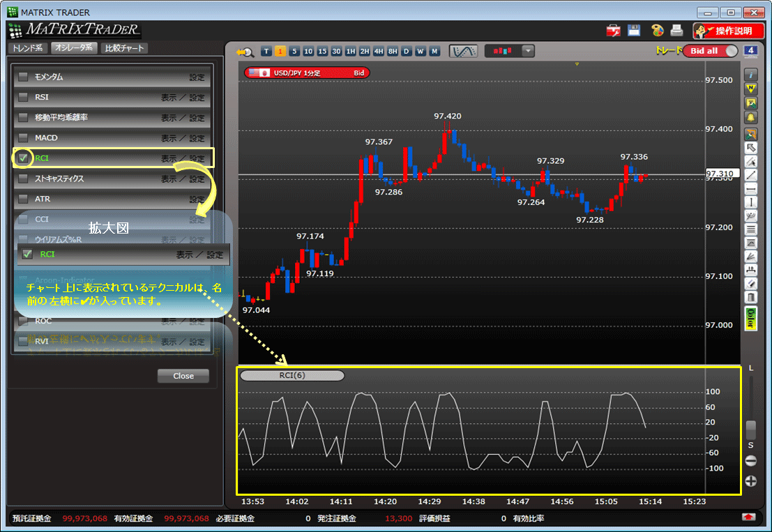Click the 97.310 current price label
This screenshot has width=772, height=532.
[721, 173]
